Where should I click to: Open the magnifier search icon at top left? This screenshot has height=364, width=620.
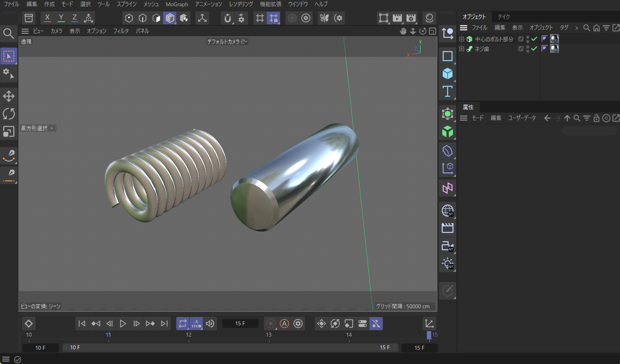[x=8, y=34]
